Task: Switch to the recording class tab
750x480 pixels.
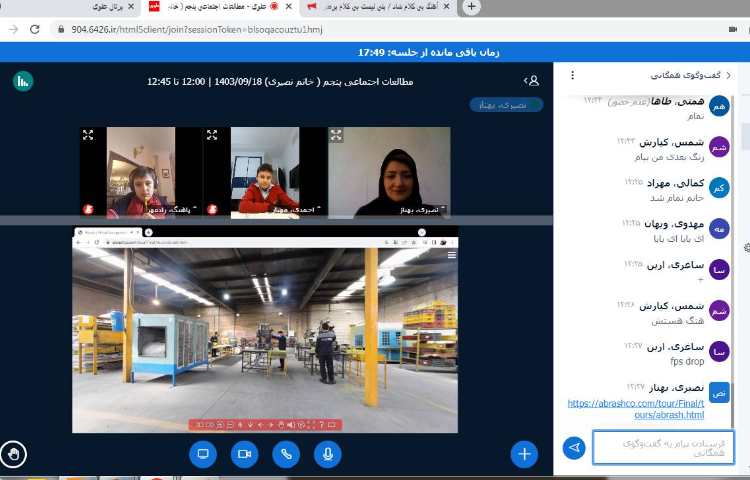Action: (x=222, y=7)
